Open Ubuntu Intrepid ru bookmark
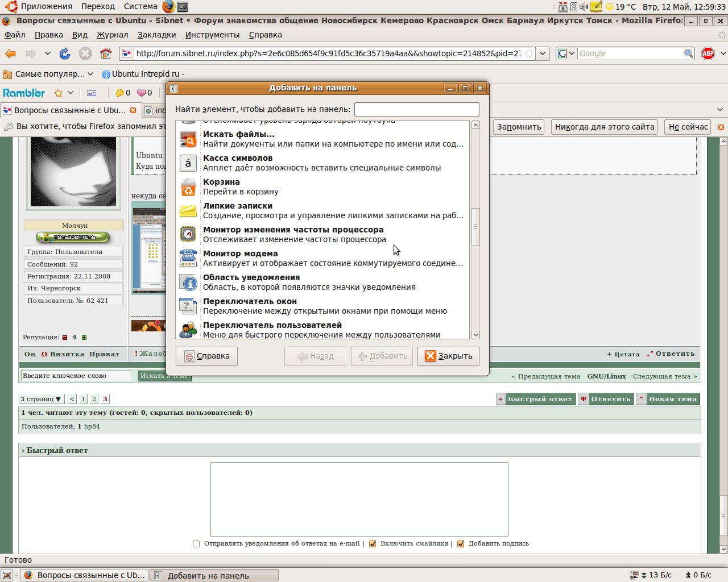Image resolution: width=728 pixels, height=582 pixels. [x=143, y=74]
